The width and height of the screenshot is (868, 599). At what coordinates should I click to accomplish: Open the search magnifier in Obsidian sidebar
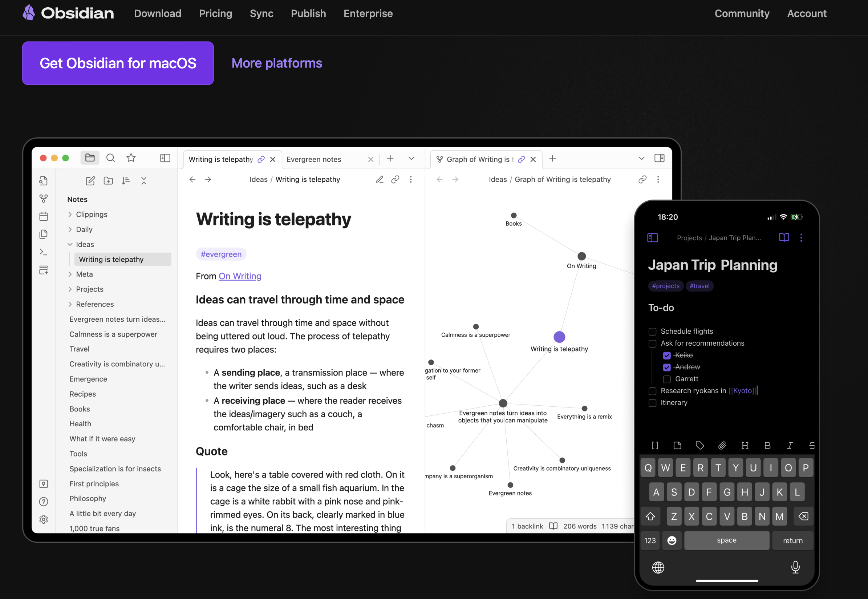click(110, 158)
